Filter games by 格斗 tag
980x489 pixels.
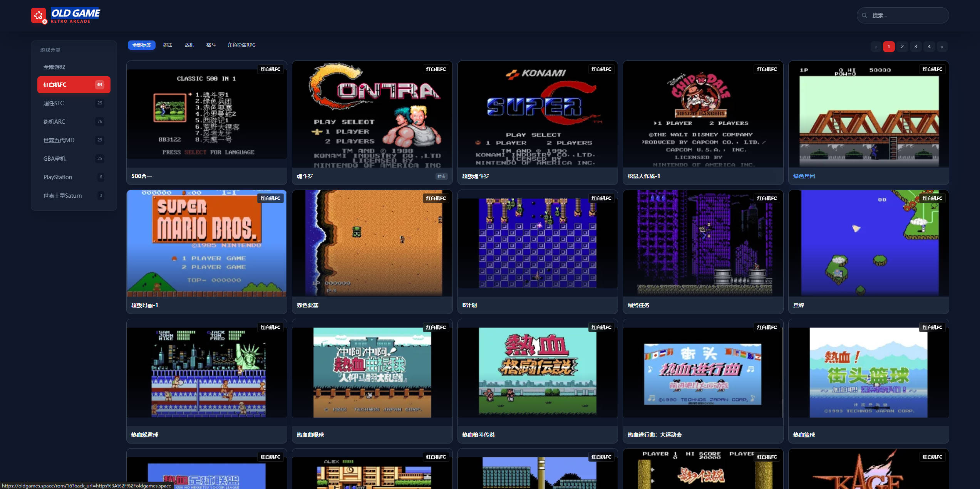(211, 45)
